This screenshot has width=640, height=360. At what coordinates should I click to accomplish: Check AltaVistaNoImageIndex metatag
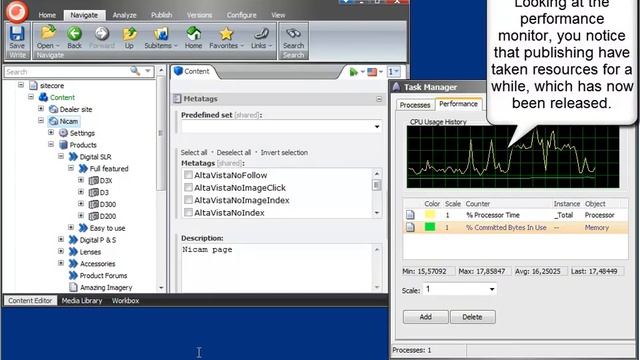pos(188,200)
